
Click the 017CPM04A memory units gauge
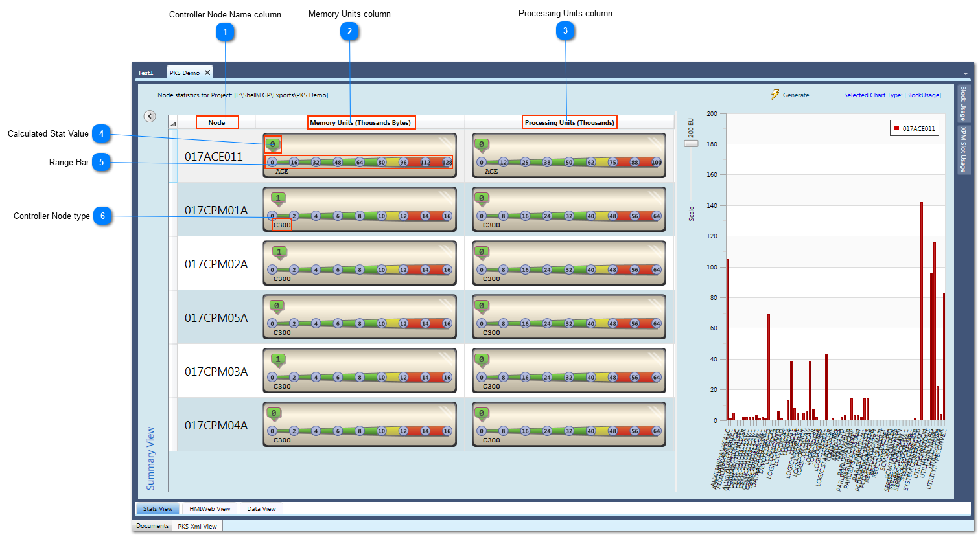(x=360, y=424)
